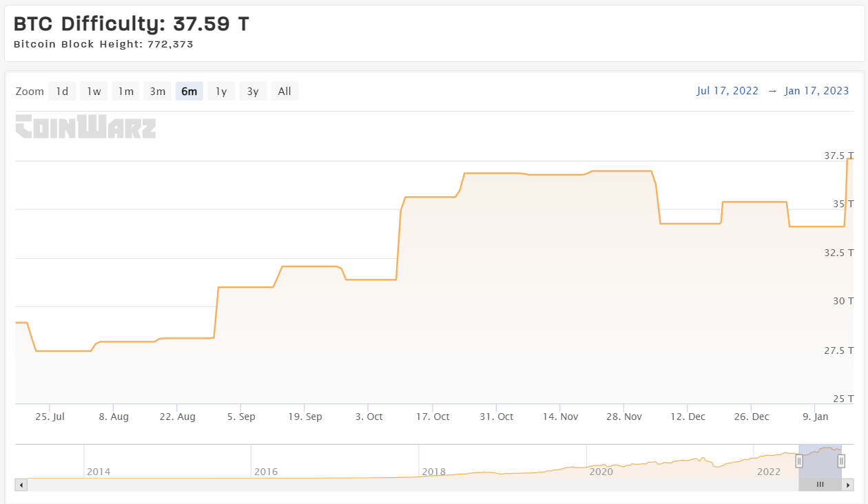The image size is (868, 504).
Task: Click the 35 T y-axis label
Action: (844, 204)
